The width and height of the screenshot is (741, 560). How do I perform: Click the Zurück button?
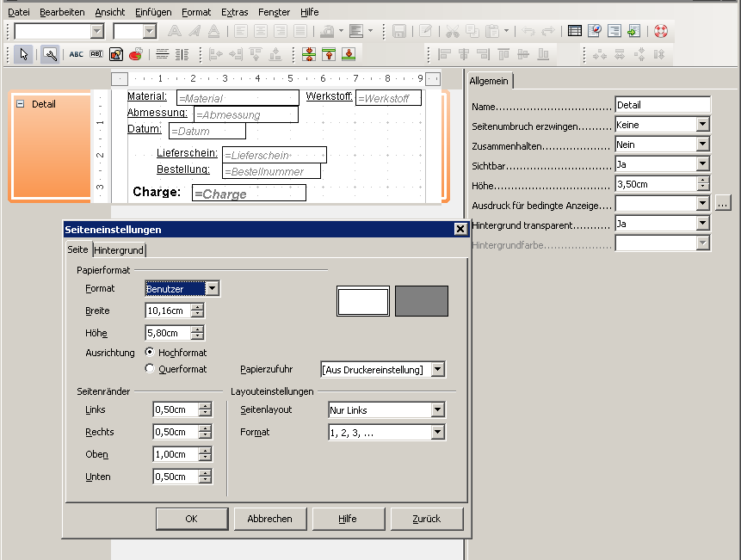426,519
